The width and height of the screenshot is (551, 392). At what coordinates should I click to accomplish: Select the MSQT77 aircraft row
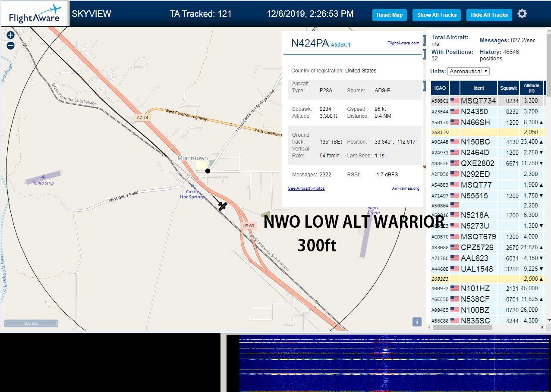[x=488, y=185]
